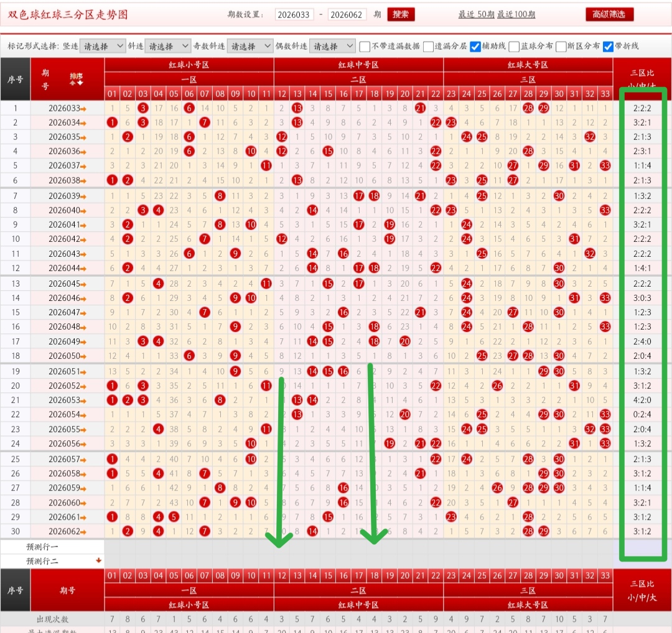Image resolution: width=672 pixels, height=633 pixels.
Task: Open details via arrow next to 2026046
Action: pos(83,298)
